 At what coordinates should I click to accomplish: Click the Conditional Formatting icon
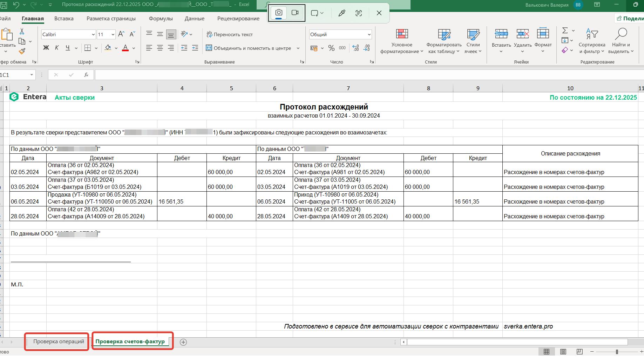[x=402, y=34]
